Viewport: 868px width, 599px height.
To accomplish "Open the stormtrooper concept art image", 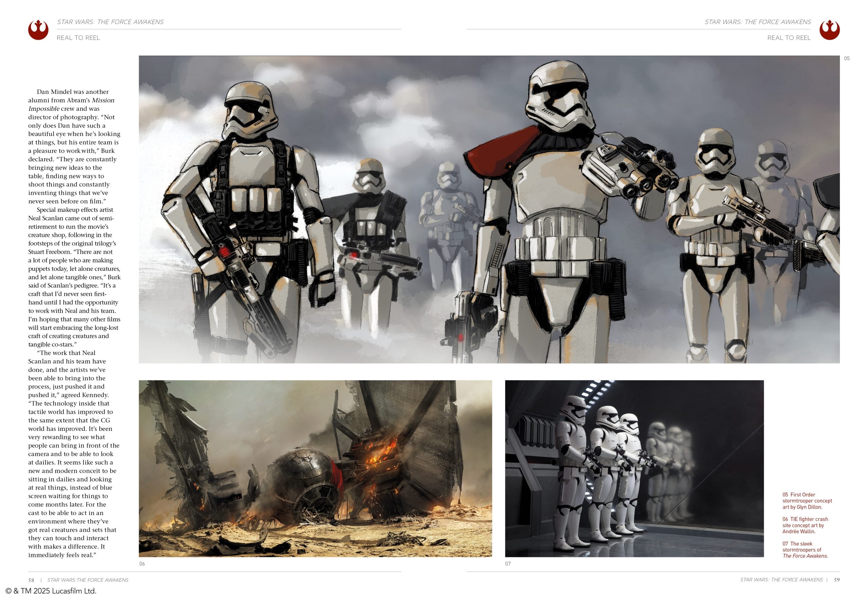I will click(x=489, y=209).
